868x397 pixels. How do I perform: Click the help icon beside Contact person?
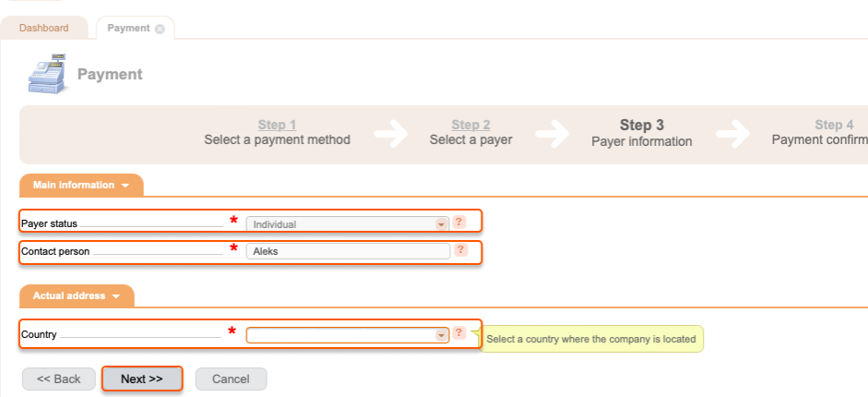460,250
